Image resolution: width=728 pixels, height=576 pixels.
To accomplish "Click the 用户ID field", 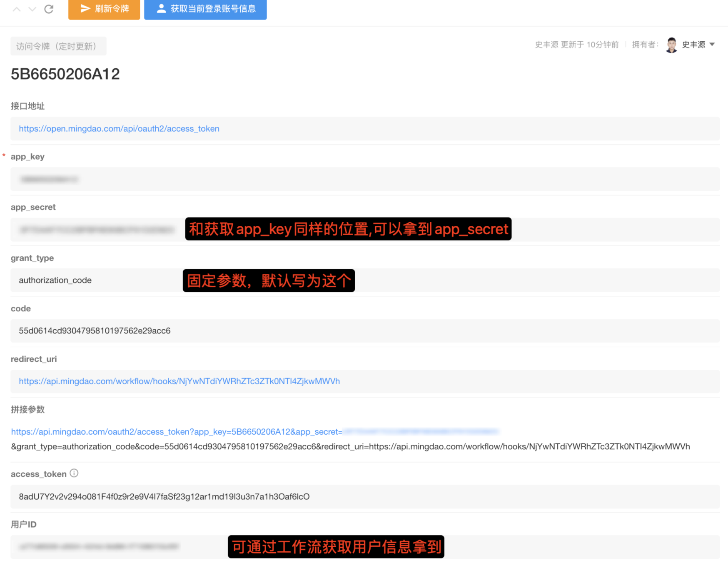I will tap(99, 547).
